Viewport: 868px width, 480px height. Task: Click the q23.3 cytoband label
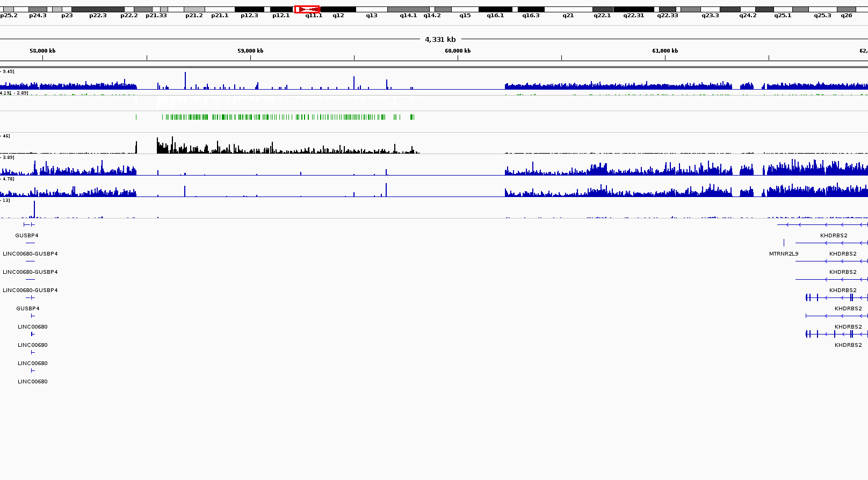tap(710, 16)
